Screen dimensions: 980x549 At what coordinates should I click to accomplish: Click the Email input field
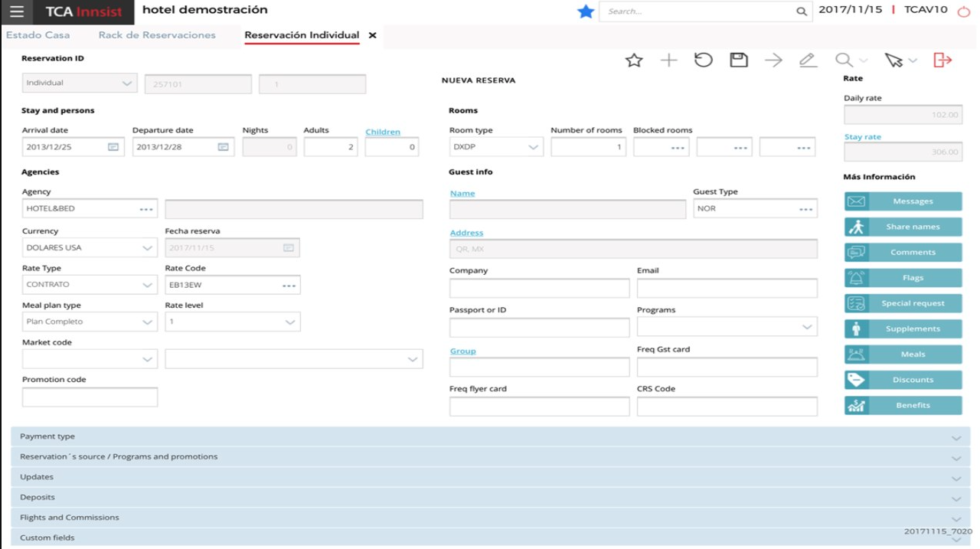click(x=727, y=288)
